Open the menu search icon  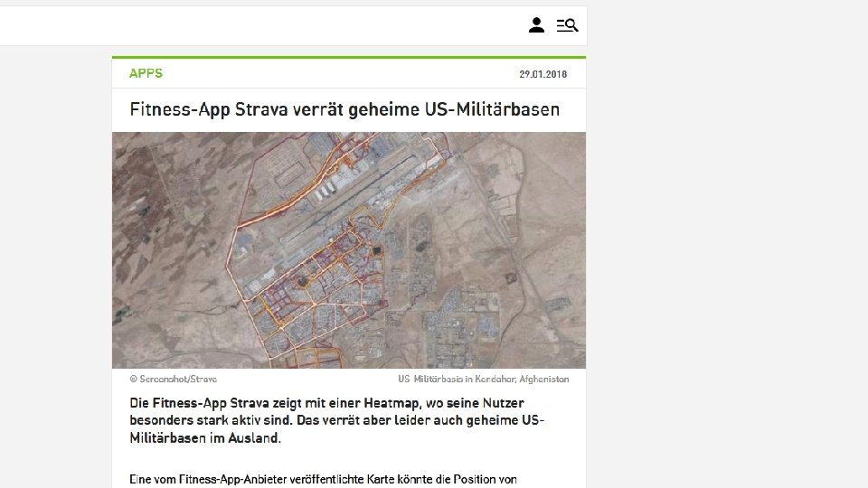(568, 25)
